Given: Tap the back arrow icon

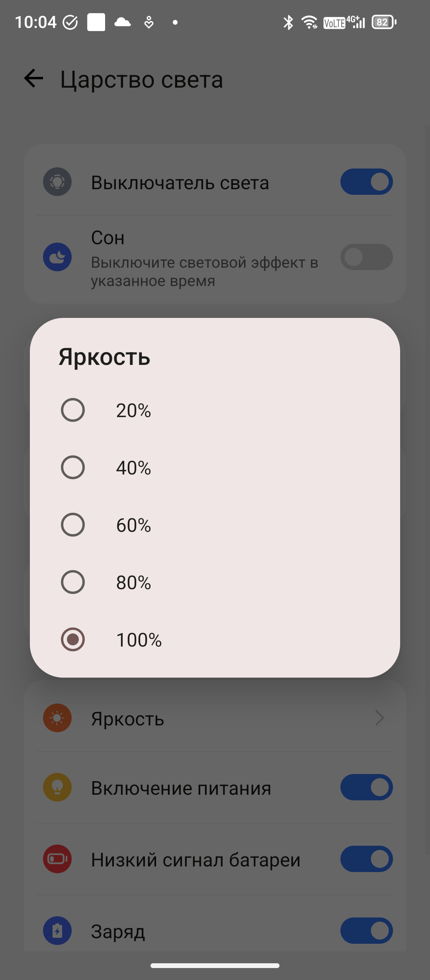Looking at the screenshot, I should tap(33, 78).
